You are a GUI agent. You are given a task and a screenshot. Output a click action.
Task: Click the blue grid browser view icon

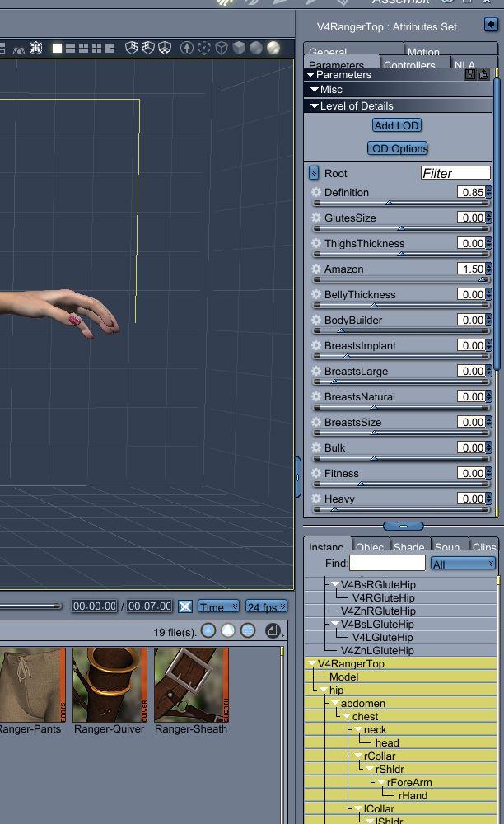pyautogui.click(x=248, y=630)
